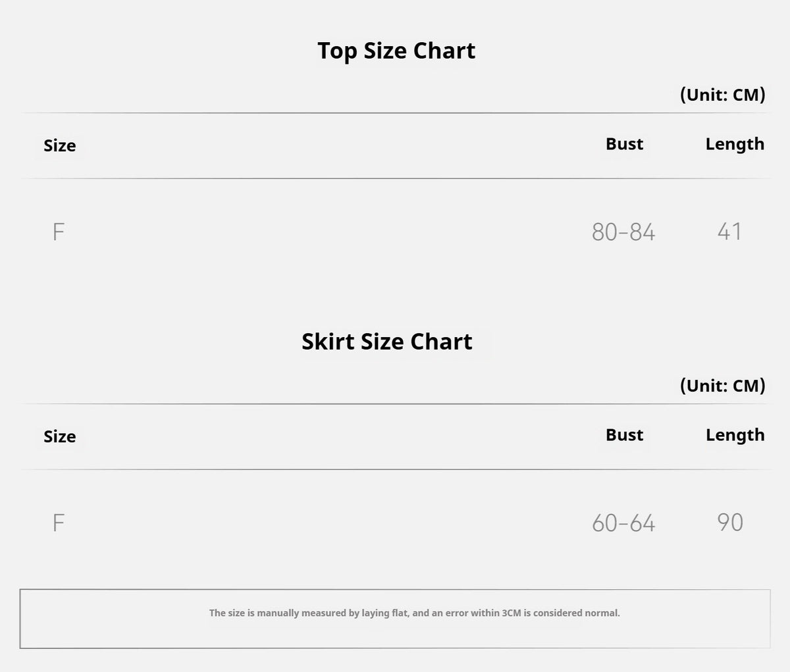Image resolution: width=790 pixels, height=672 pixels.
Task: Click the F size in top chart
Action: 59,232
